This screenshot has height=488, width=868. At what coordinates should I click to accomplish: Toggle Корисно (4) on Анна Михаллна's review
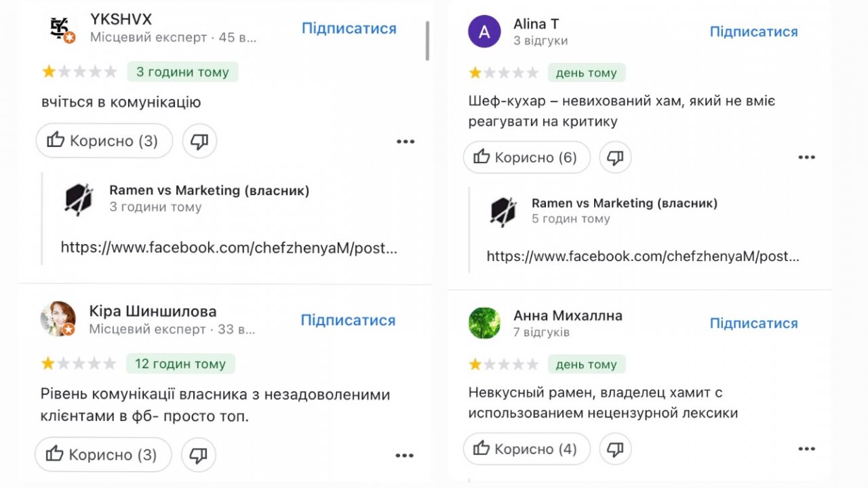tap(526, 449)
